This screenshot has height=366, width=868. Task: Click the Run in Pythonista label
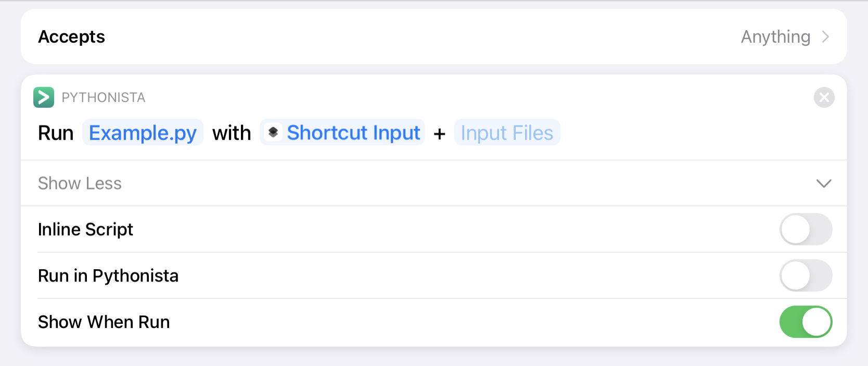(108, 275)
